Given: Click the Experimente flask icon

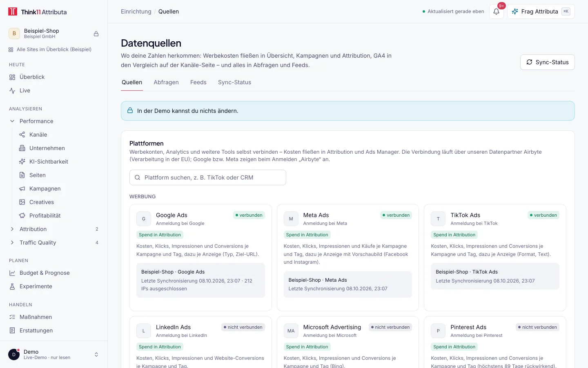Looking at the screenshot, I should coord(12,286).
